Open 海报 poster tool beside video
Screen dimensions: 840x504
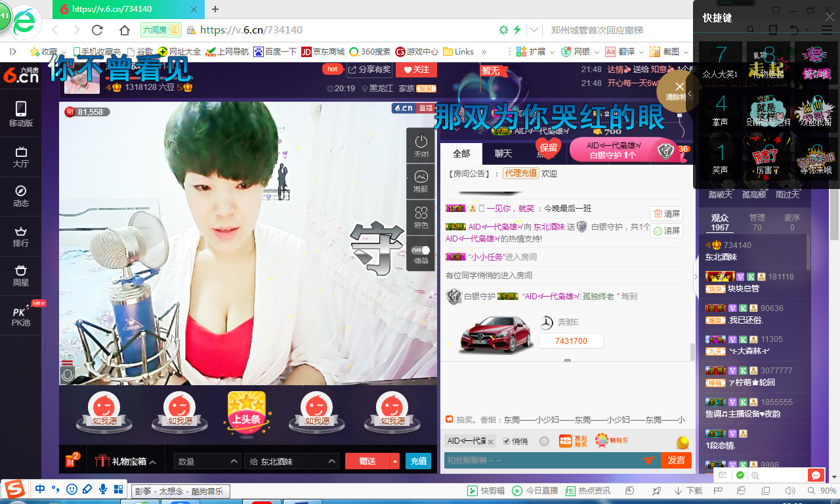(x=421, y=182)
